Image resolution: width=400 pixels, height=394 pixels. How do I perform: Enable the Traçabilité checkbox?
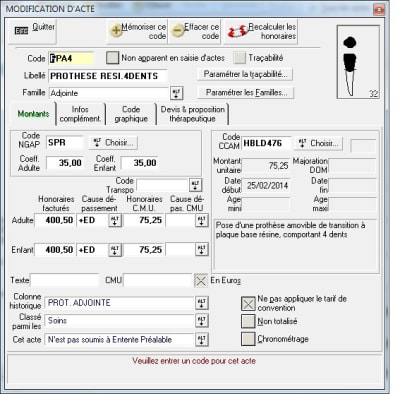[239, 58]
